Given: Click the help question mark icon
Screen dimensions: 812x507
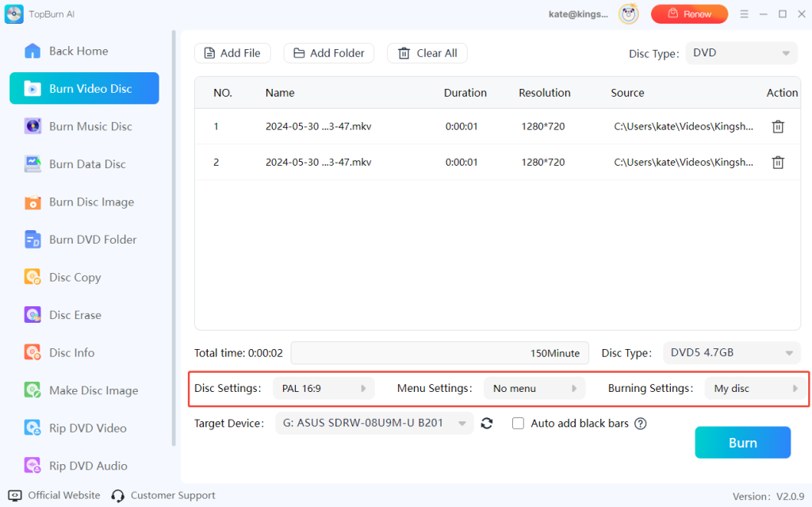Looking at the screenshot, I should (640, 423).
